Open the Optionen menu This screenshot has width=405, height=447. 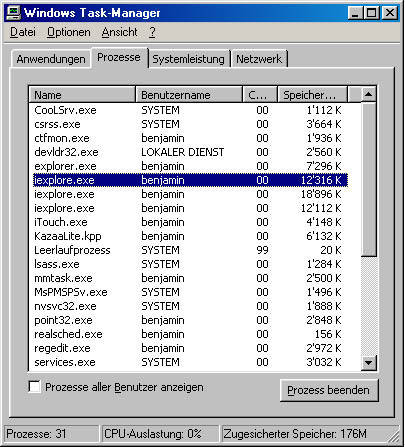click(x=69, y=32)
